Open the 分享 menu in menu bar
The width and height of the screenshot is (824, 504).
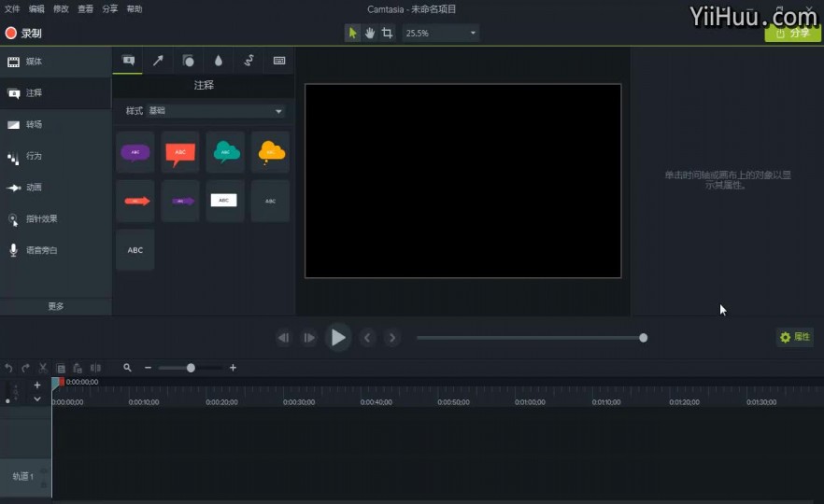tap(110, 9)
